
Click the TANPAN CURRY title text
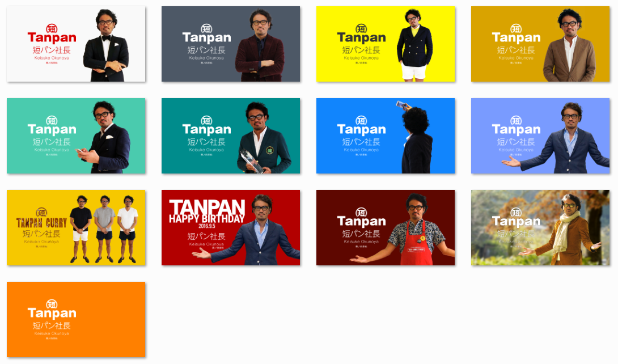[42, 223]
